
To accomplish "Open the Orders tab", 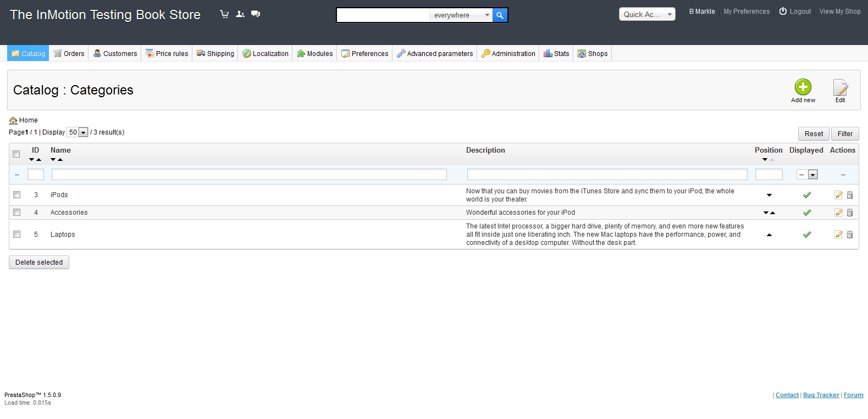I will (x=69, y=53).
